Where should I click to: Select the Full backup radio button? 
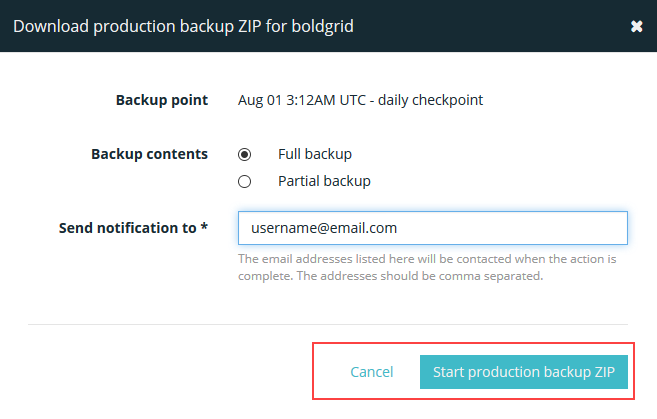coord(244,154)
